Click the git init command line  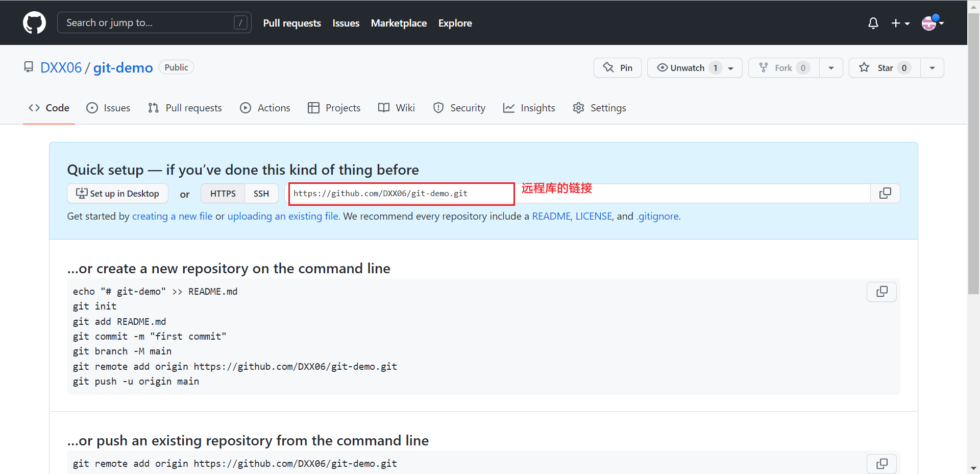(x=95, y=306)
